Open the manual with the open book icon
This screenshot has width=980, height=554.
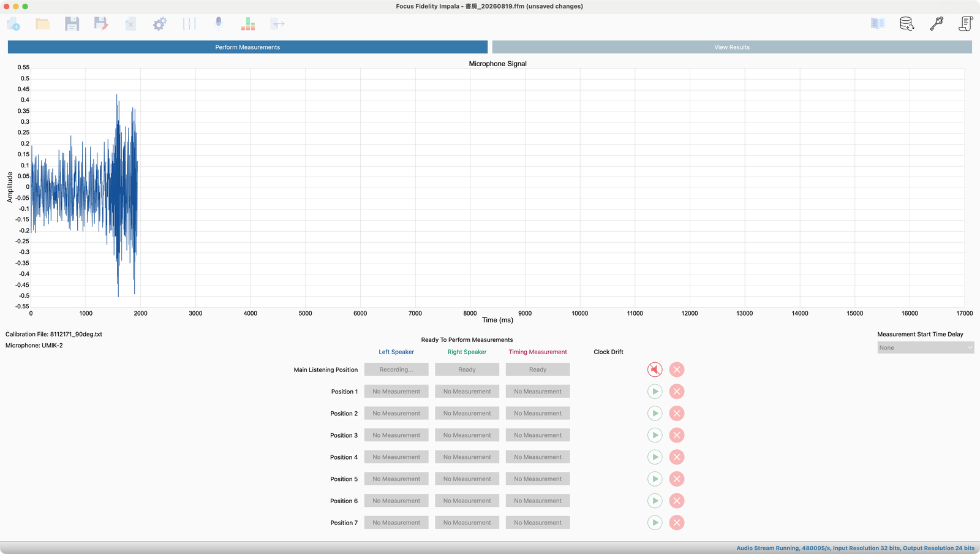point(878,24)
